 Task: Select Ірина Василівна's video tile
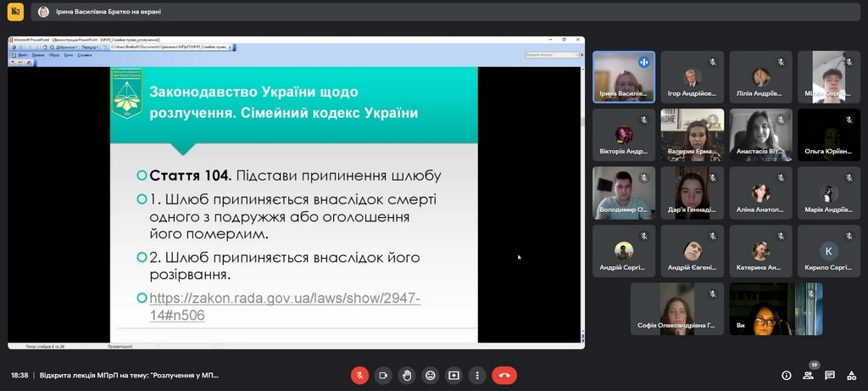click(x=624, y=77)
